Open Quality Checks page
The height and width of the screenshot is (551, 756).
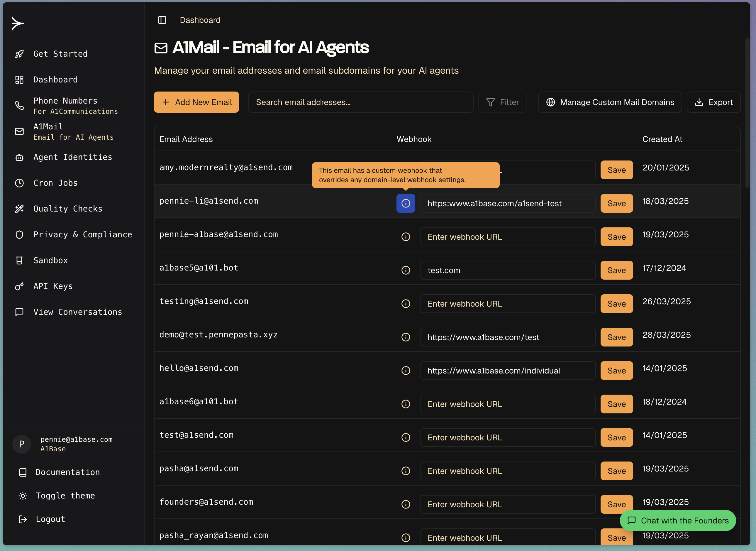point(68,209)
